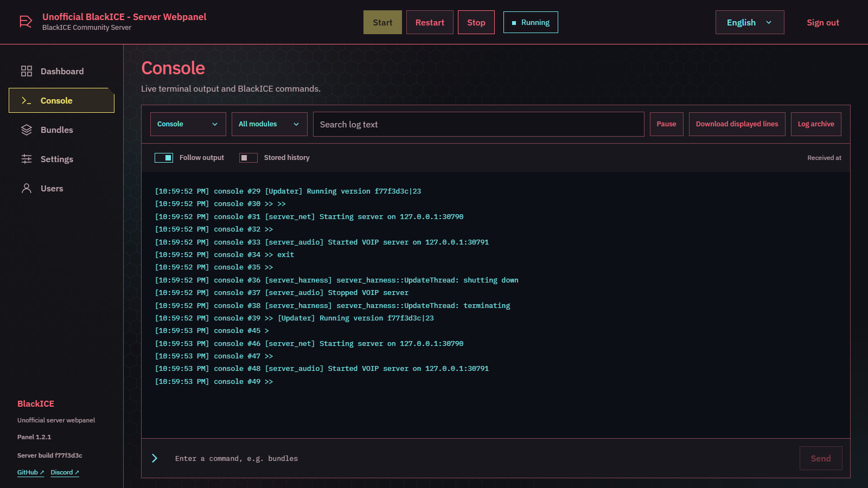The width and height of the screenshot is (868, 488).
Task: Click log line #38 terminating
Action: [x=333, y=305]
